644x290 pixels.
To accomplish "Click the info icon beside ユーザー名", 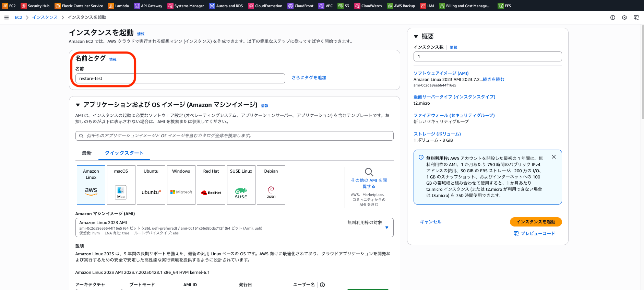I will tap(322, 285).
